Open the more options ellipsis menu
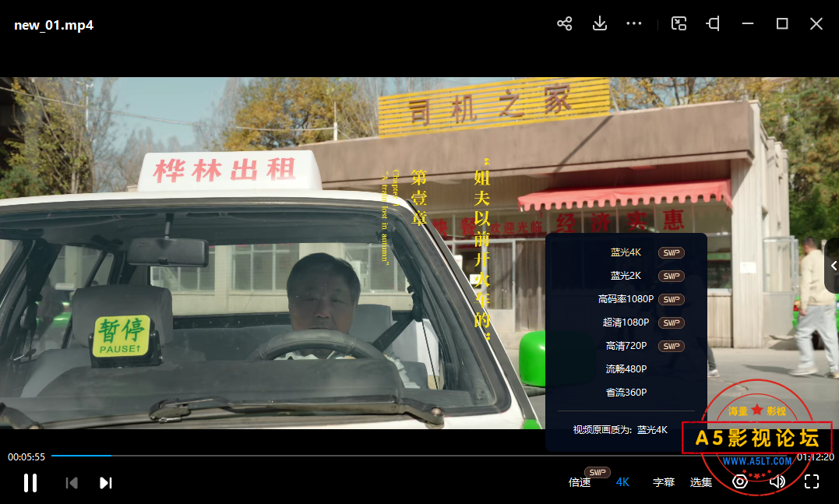 coord(634,23)
